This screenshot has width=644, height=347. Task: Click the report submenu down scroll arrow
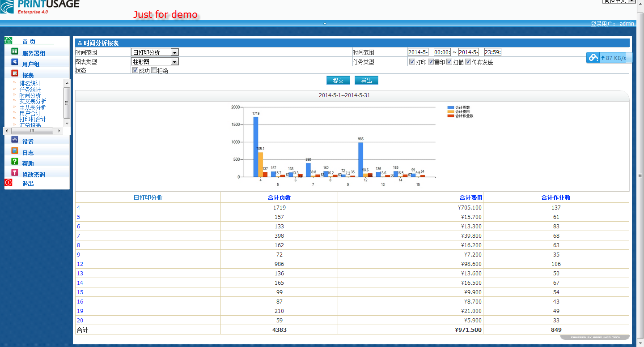(x=67, y=123)
